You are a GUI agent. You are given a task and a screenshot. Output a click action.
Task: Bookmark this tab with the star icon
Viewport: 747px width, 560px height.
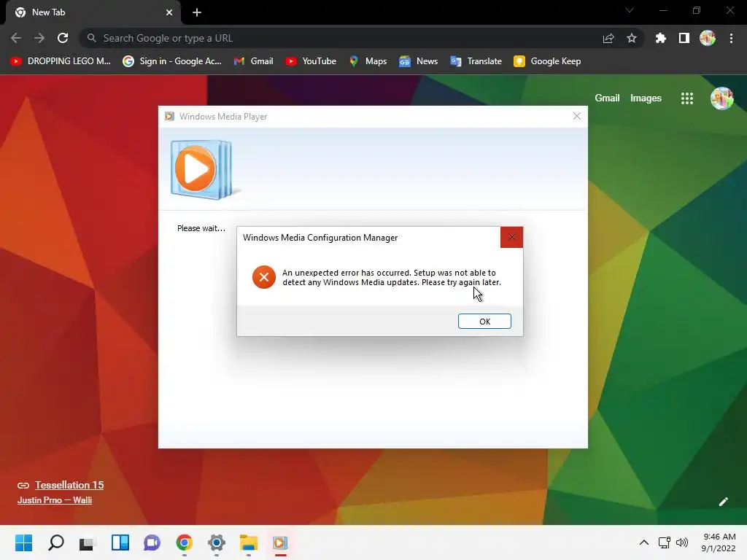tap(632, 38)
